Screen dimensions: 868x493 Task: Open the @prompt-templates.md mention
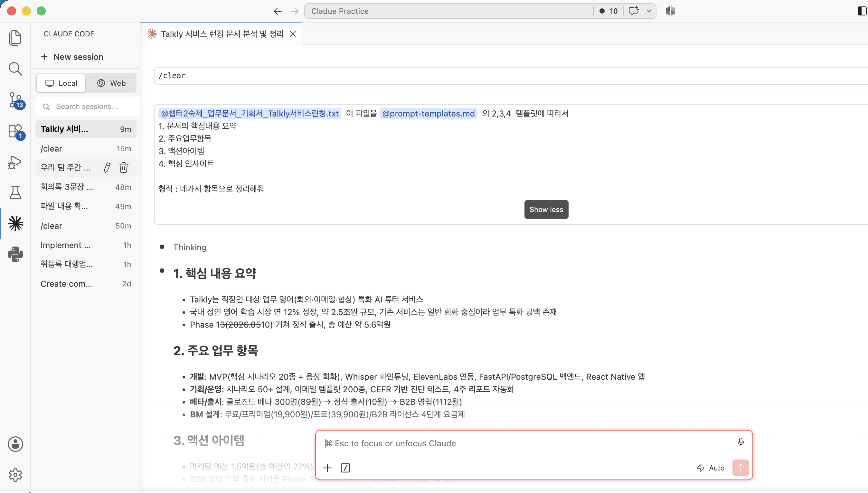[x=429, y=113]
